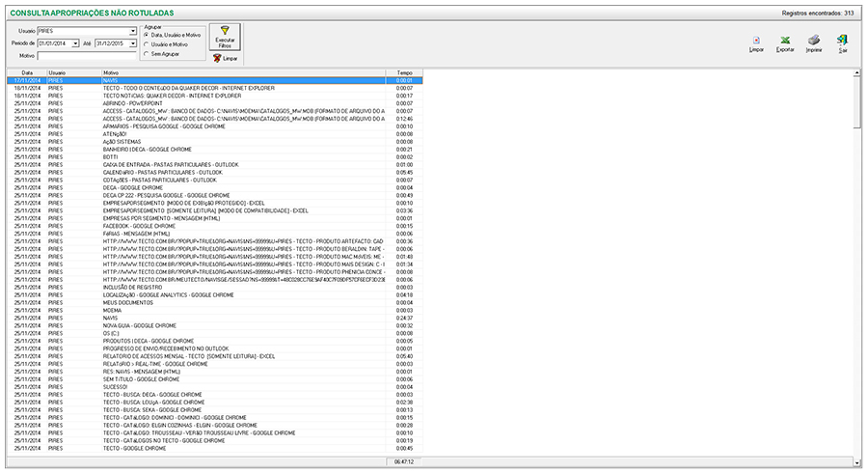Select the 'MOEMA' row
Viewport: 868px width, 473px height.
tap(215, 311)
